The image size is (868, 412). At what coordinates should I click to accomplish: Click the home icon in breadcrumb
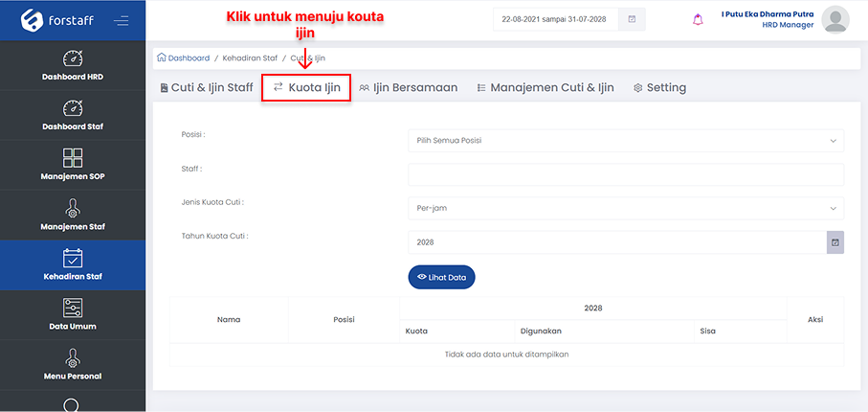click(162, 57)
